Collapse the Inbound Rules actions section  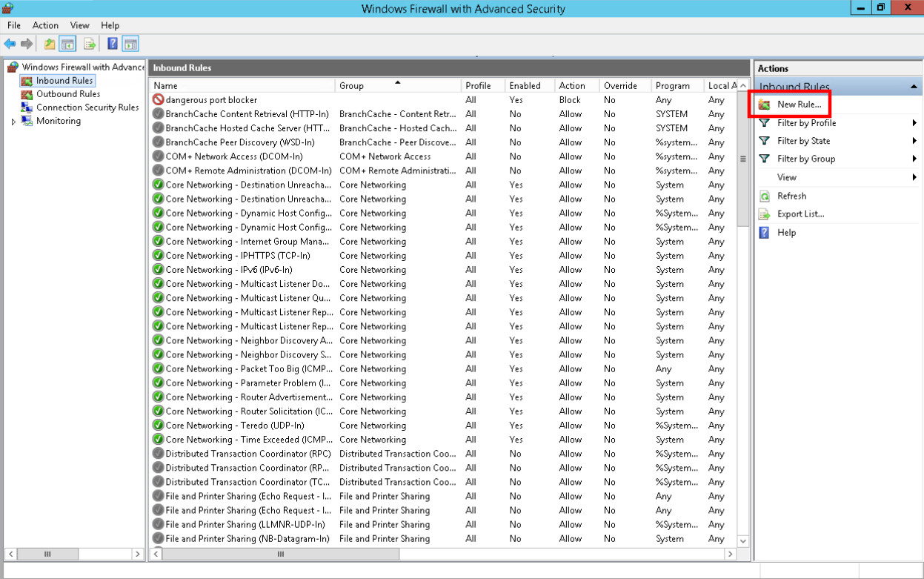click(x=914, y=87)
